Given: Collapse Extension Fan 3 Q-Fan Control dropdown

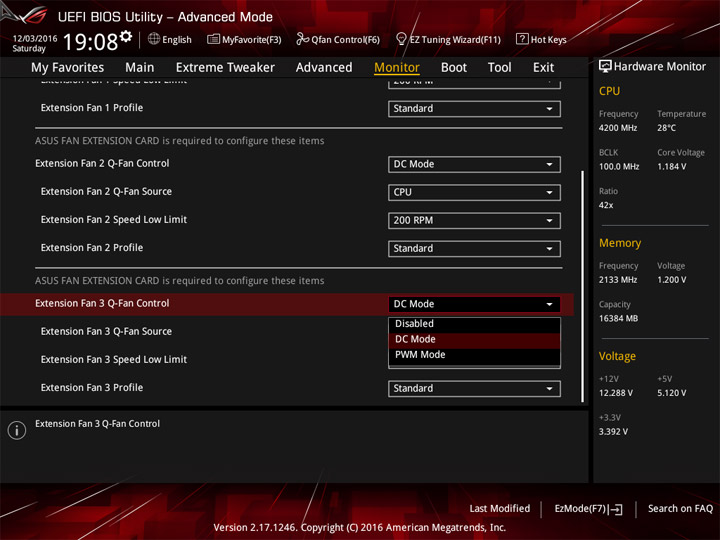Looking at the screenshot, I should pyautogui.click(x=474, y=304).
